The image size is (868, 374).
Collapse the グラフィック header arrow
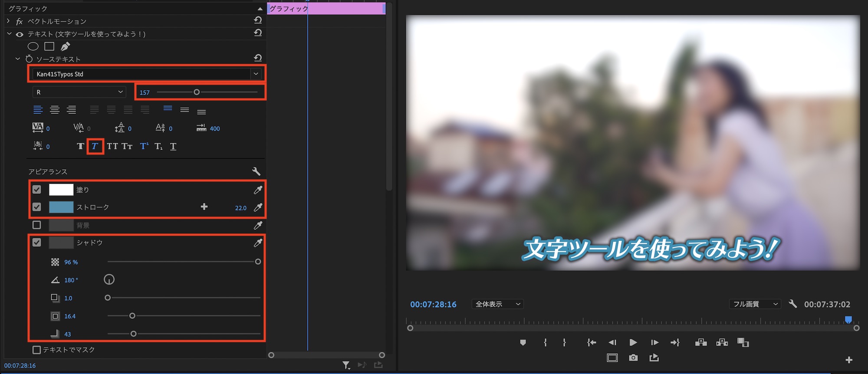coord(260,9)
